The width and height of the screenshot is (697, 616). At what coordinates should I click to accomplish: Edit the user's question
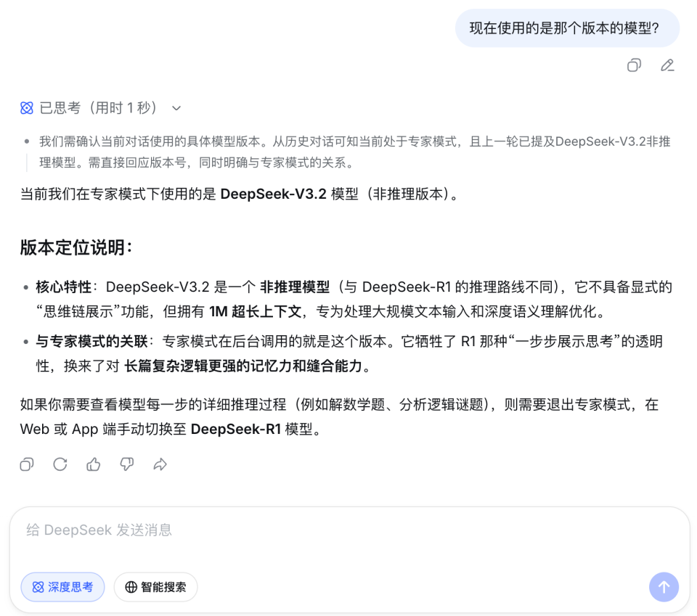(667, 65)
